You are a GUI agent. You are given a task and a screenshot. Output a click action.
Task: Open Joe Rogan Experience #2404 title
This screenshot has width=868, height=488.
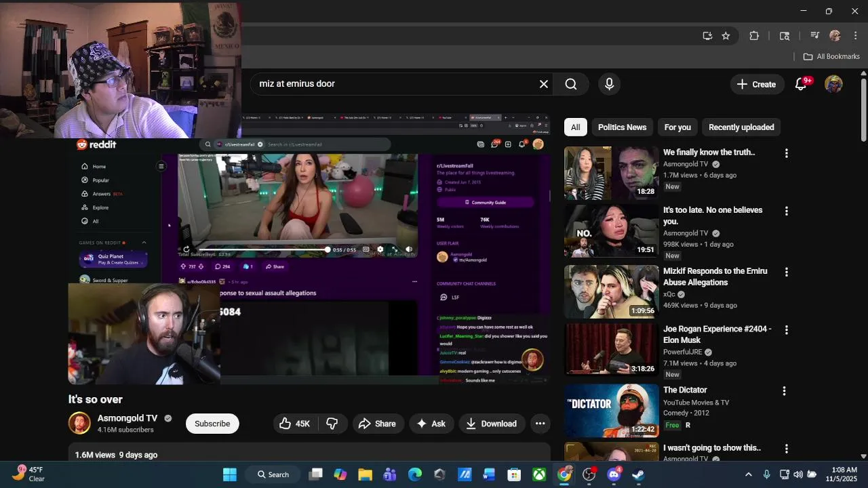coord(717,334)
